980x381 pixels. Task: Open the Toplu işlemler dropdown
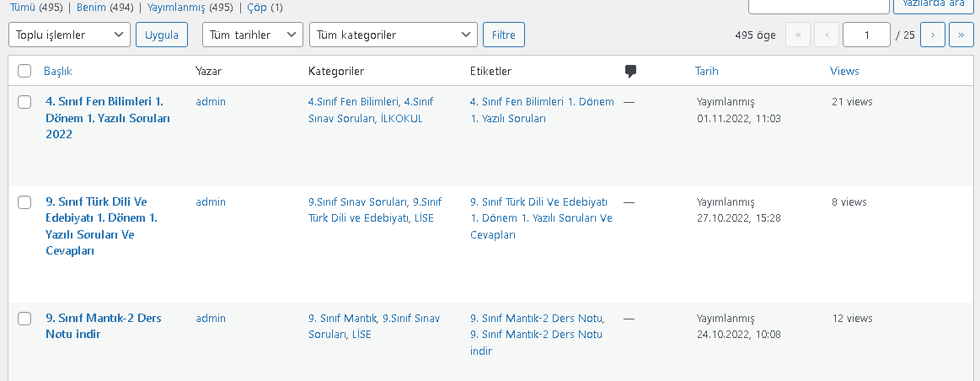pyautogui.click(x=69, y=35)
